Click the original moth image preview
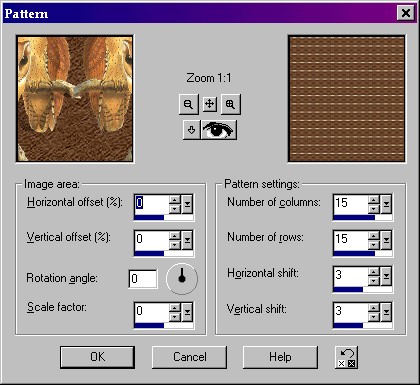The width and height of the screenshot is (420, 385). (75, 99)
